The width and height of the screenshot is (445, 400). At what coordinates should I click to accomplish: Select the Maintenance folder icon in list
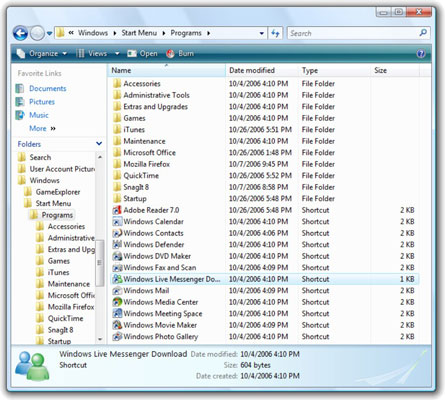[x=117, y=141]
